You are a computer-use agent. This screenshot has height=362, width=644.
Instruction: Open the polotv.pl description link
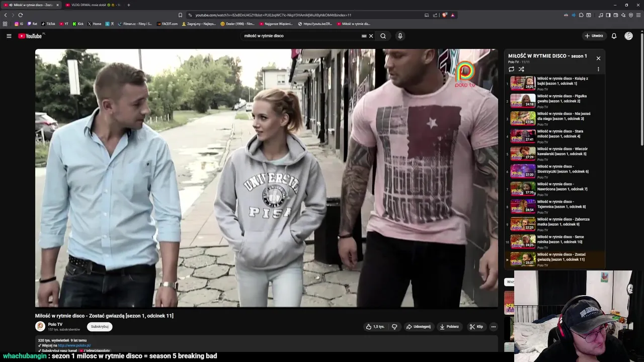pos(74,345)
